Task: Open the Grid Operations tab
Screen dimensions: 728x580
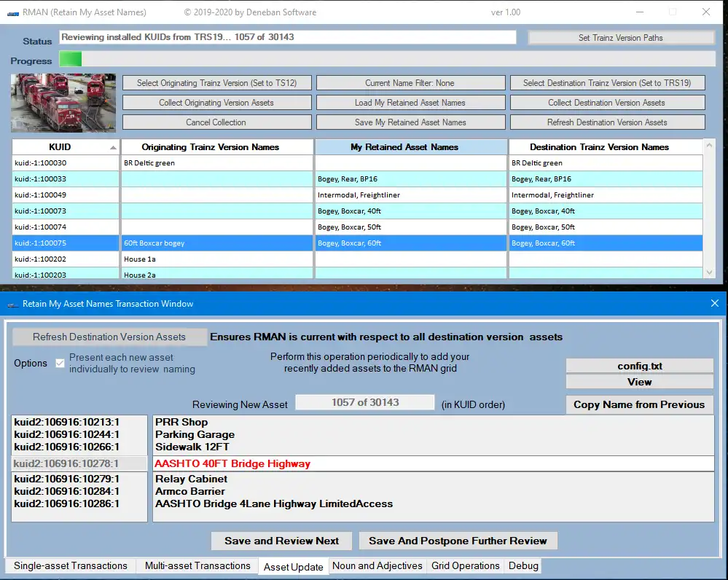Action: pos(465,565)
